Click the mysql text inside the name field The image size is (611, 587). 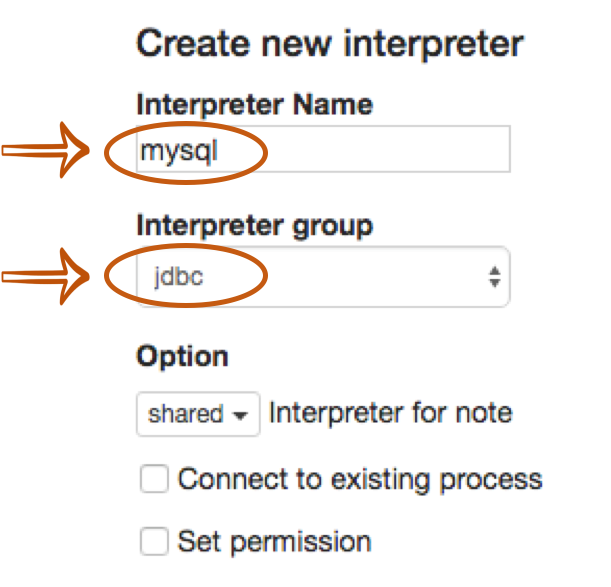click(x=178, y=151)
